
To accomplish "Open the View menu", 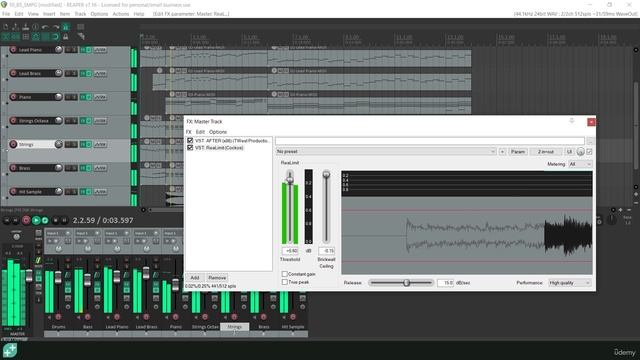I will pos(33,14).
